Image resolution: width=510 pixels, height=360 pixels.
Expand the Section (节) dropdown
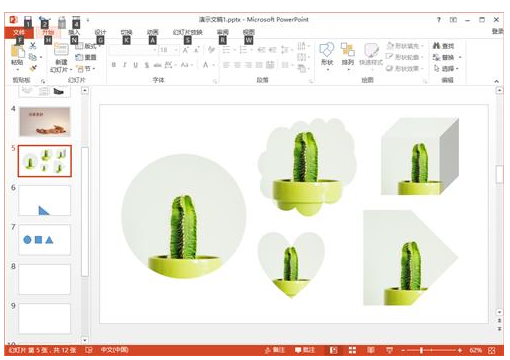click(x=86, y=69)
